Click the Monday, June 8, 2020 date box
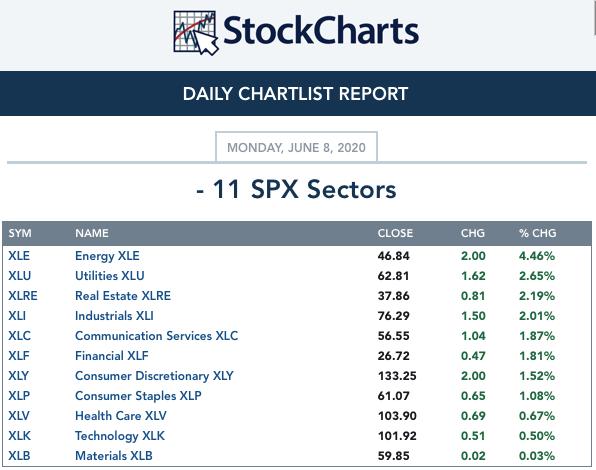 pos(296,147)
